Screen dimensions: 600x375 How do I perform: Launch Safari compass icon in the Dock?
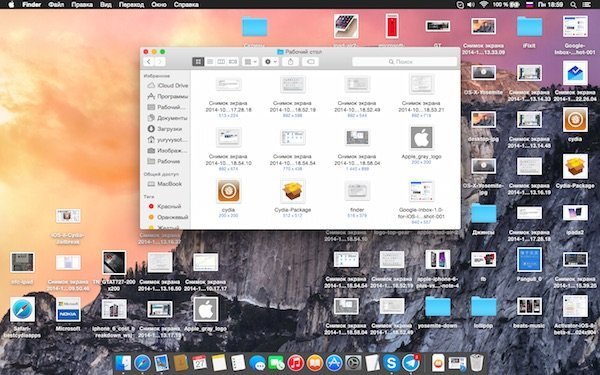142,363
